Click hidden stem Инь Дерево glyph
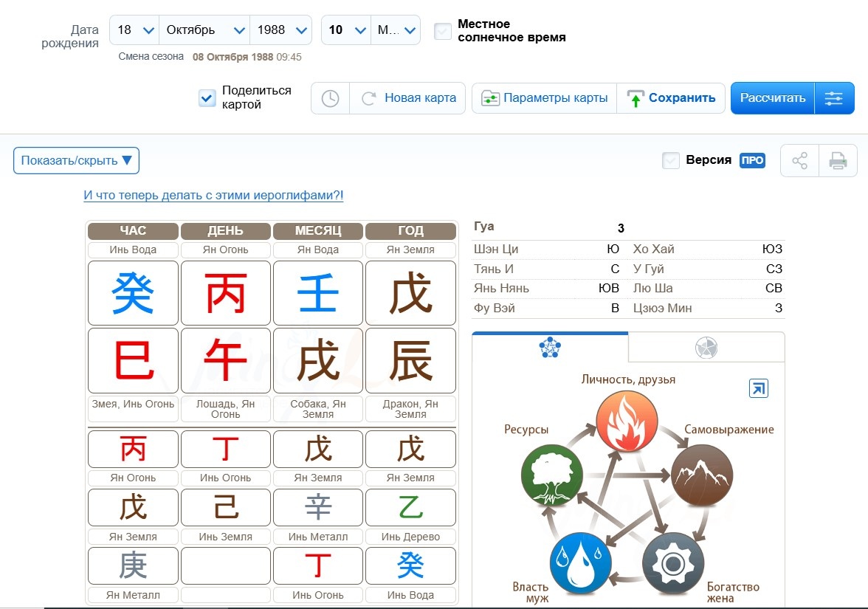The width and height of the screenshot is (868, 609). coord(410,507)
